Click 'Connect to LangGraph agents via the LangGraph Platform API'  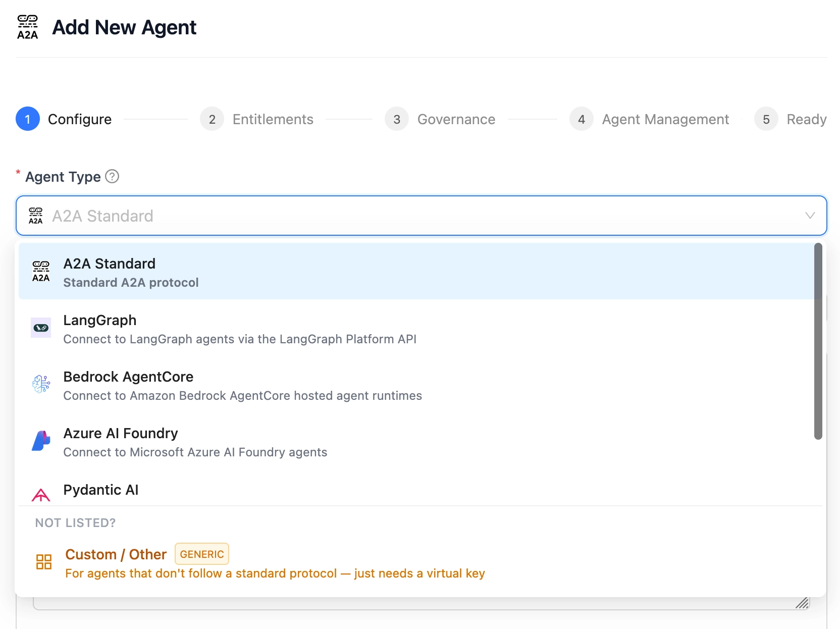click(240, 339)
